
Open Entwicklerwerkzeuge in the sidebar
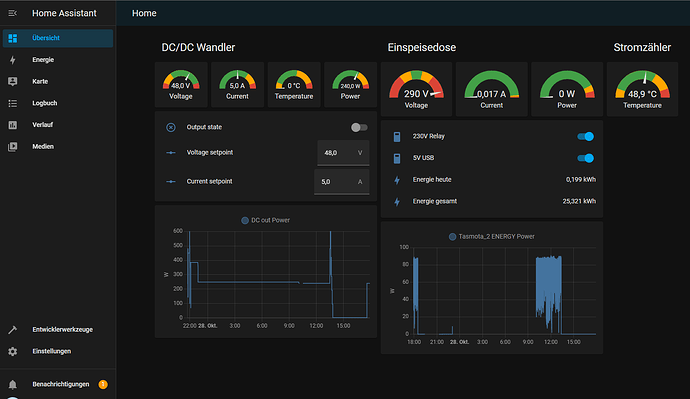pyautogui.click(x=58, y=329)
